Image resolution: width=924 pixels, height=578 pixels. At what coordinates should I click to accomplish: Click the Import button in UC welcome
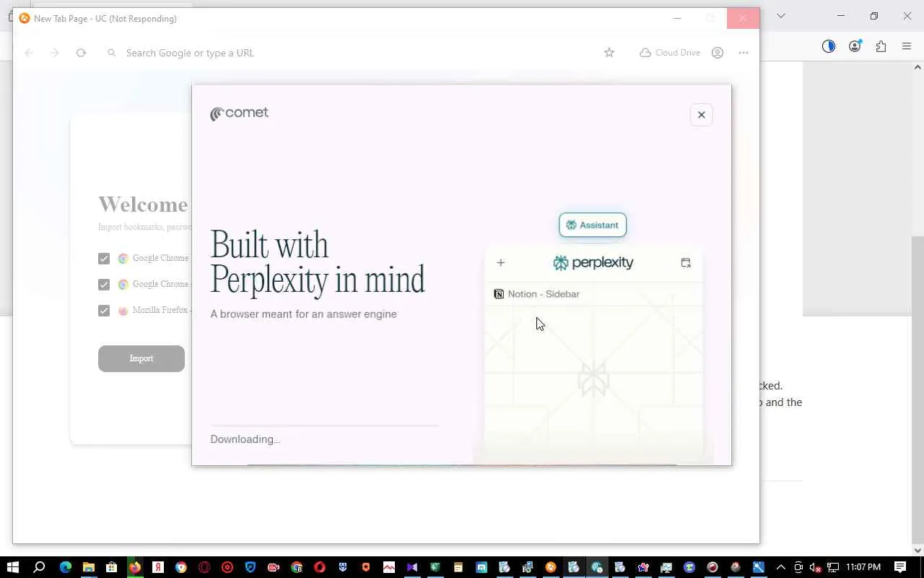click(x=141, y=358)
